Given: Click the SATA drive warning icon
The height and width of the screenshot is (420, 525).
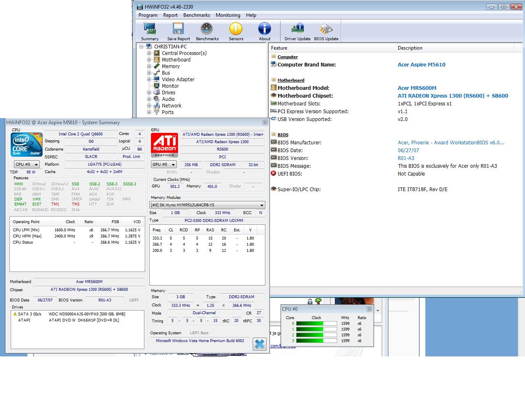Looking at the screenshot, I should tap(15, 314).
